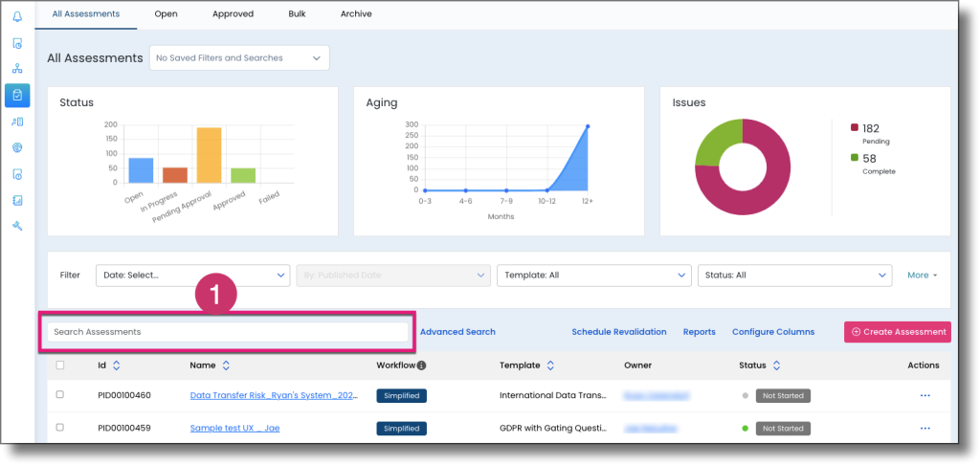Expand the Date: Select filter dropdown
The height and width of the screenshot is (465, 980).
coord(192,275)
